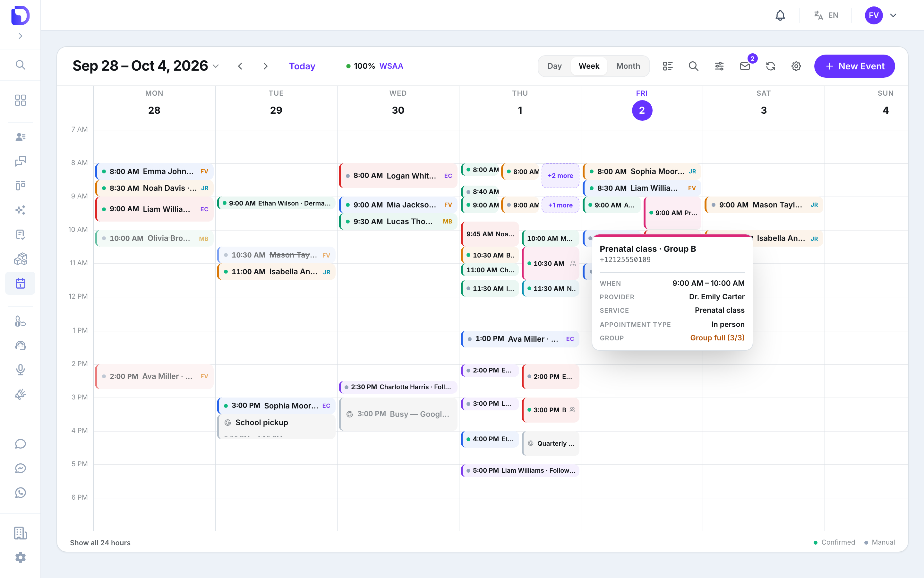This screenshot has height=578, width=924.
Task: Go to the next week
Action: [x=266, y=66]
